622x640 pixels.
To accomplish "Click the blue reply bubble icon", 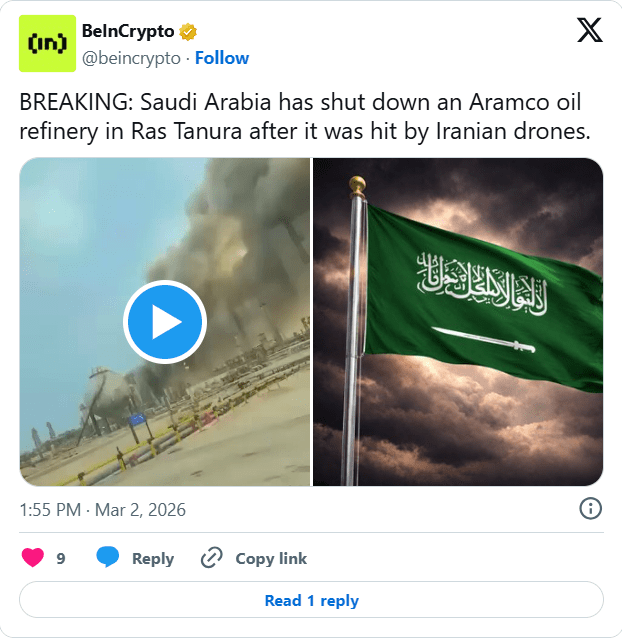I will pos(107,557).
